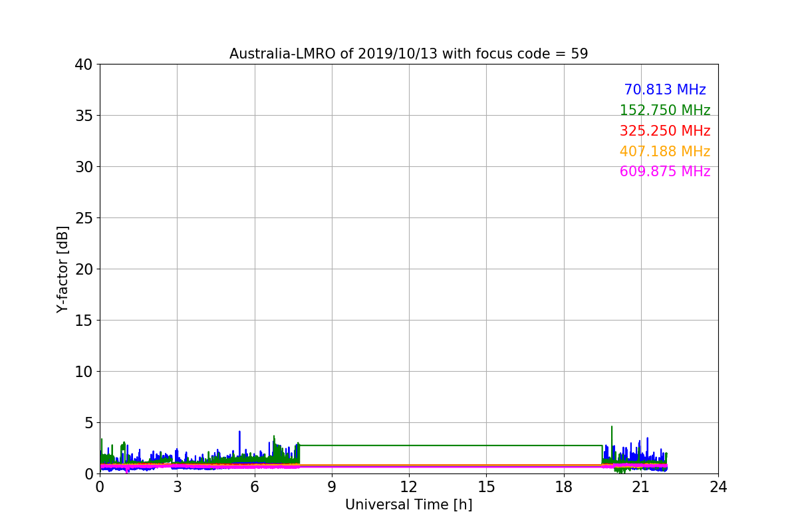The height and width of the screenshot is (532, 798).
Task: Select the 70.813 MHz legend label
Action: pos(665,90)
